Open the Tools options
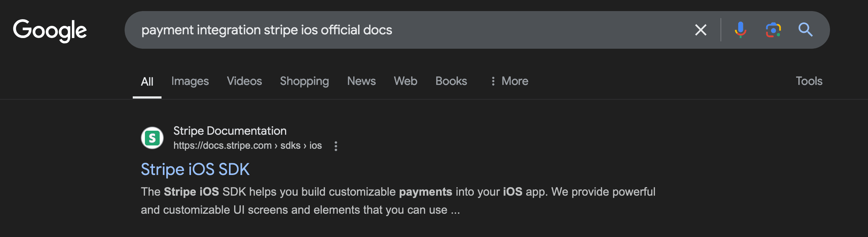 click(x=809, y=81)
